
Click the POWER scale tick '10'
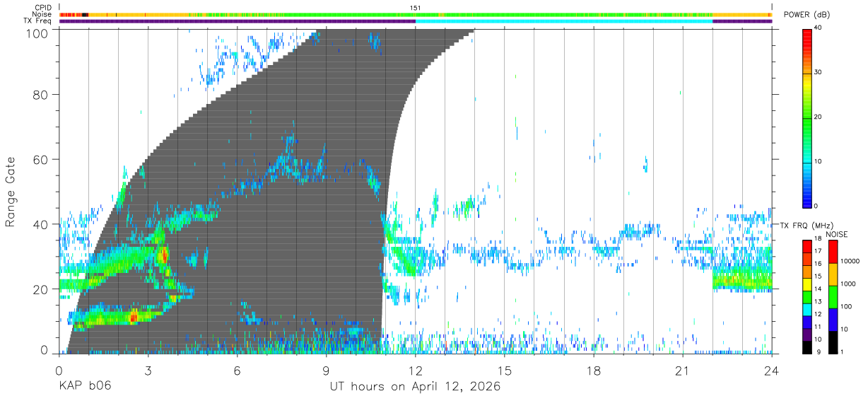[819, 162]
